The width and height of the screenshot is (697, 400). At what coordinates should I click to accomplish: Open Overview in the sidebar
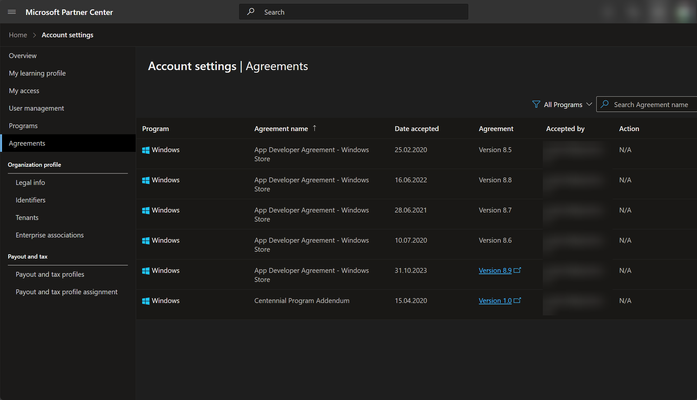coord(23,56)
